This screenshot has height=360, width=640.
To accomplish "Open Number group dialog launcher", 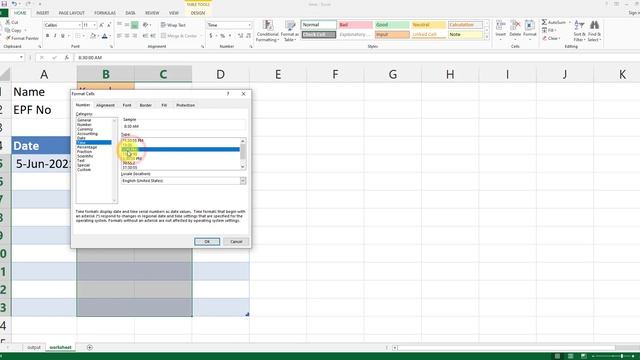I will coord(251,47).
